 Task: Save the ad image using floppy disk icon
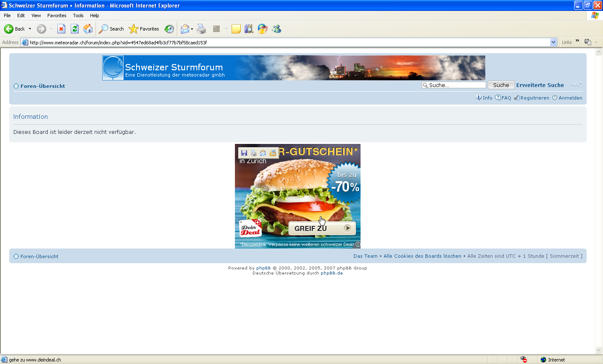(244, 153)
